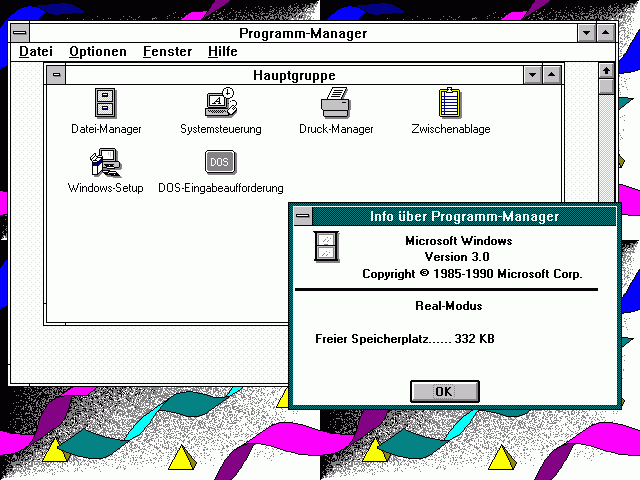Click the Datei-Manager label text
This screenshot has height=480, width=640.
106,129
